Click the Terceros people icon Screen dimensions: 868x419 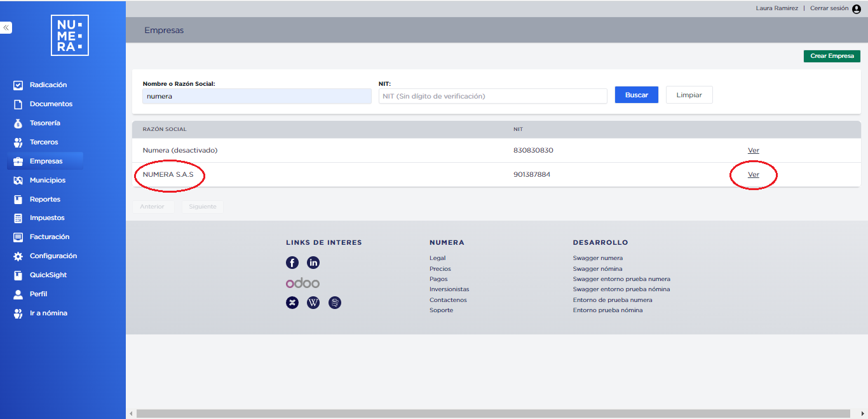point(18,142)
